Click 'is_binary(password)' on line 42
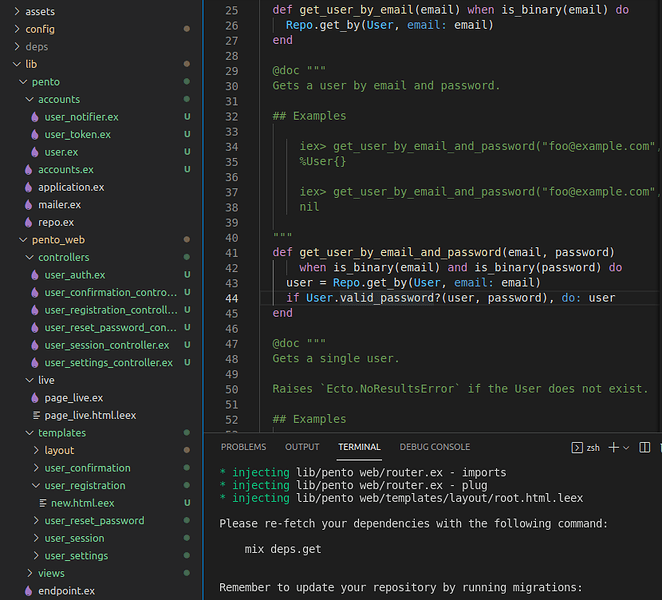This screenshot has width=662, height=600. click(x=538, y=268)
